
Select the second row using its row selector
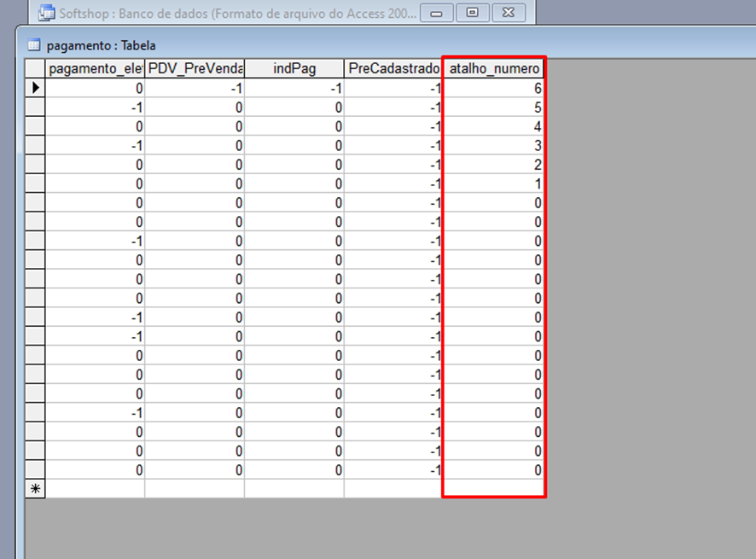coord(35,108)
